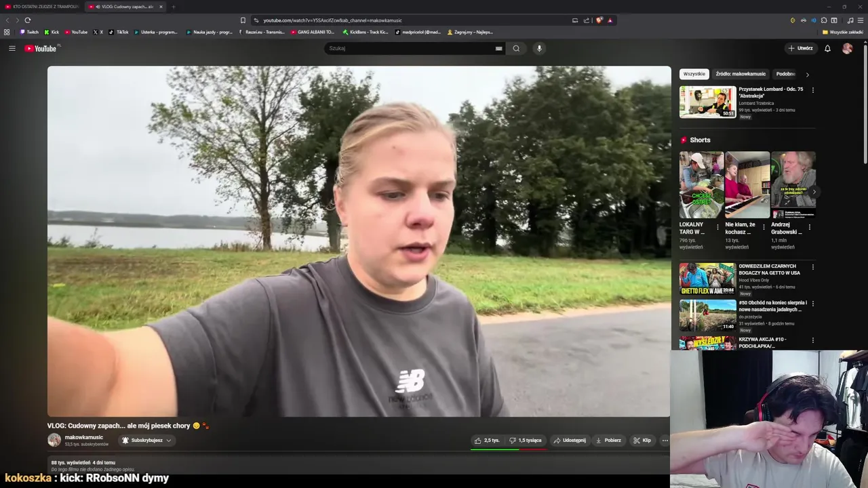Go to the YouTube home logo
Viewport: 868px width, 488px height.
(x=42, y=48)
